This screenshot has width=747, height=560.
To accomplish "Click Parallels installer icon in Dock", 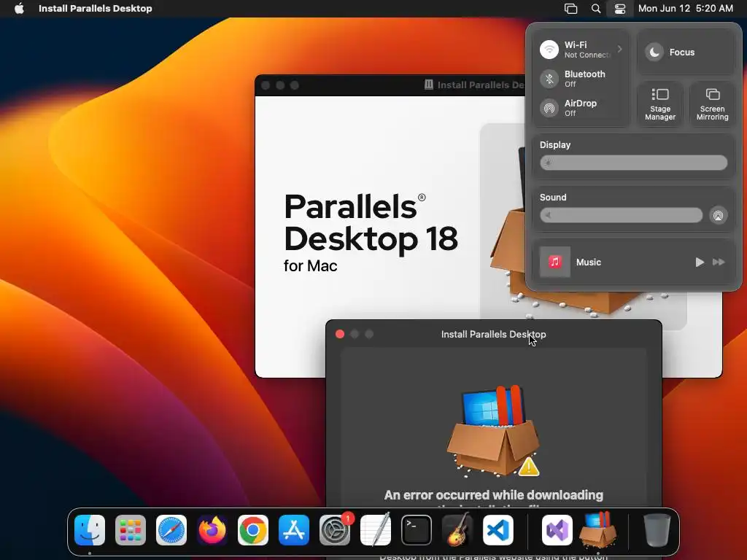I will click(x=598, y=529).
